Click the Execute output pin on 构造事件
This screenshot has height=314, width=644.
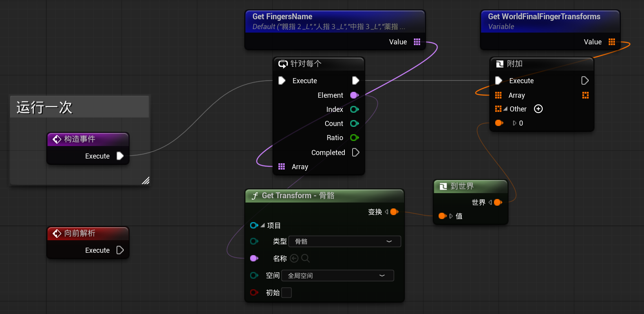pos(120,156)
